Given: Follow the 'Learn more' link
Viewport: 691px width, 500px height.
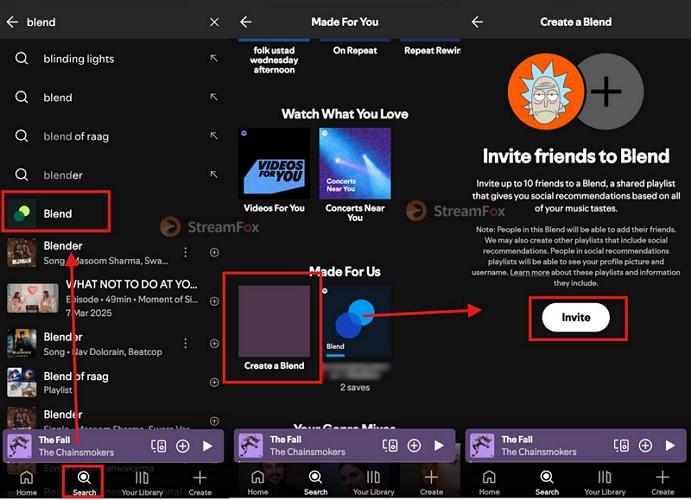Looking at the screenshot, I should [530, 272].
